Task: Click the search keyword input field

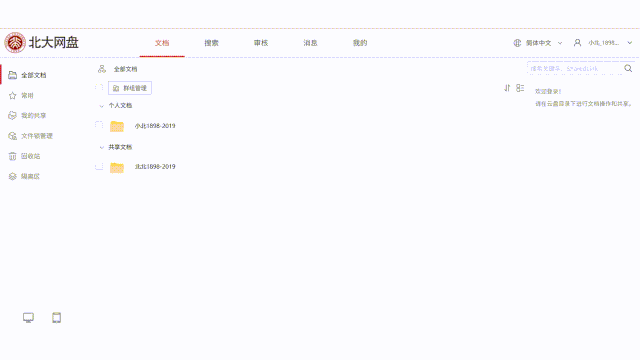Action: coord(575,69)
